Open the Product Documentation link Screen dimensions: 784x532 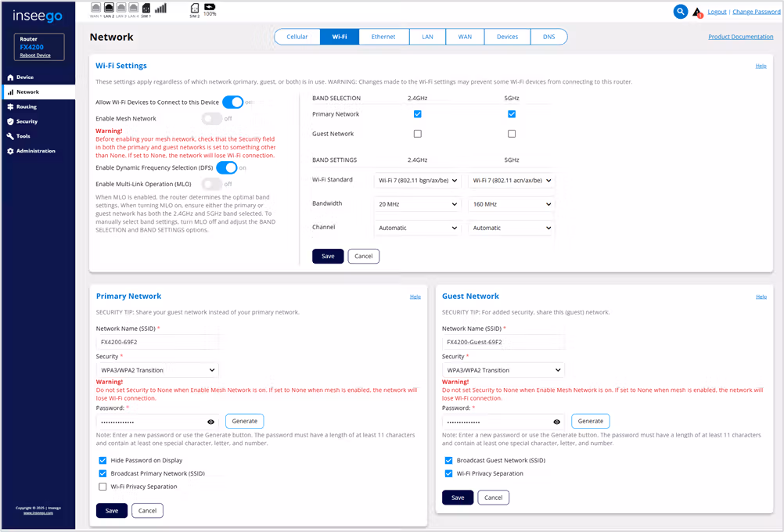coord(740,37)
